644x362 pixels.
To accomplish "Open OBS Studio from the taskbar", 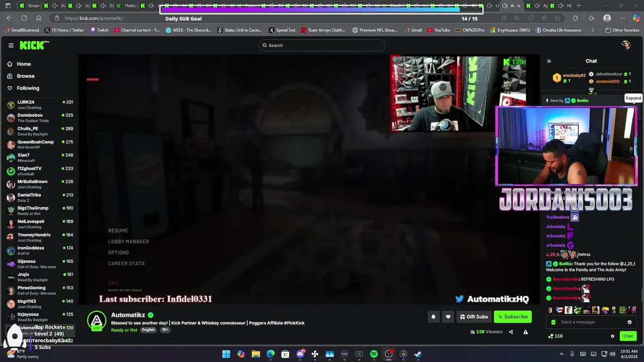I will click(388, 354).
